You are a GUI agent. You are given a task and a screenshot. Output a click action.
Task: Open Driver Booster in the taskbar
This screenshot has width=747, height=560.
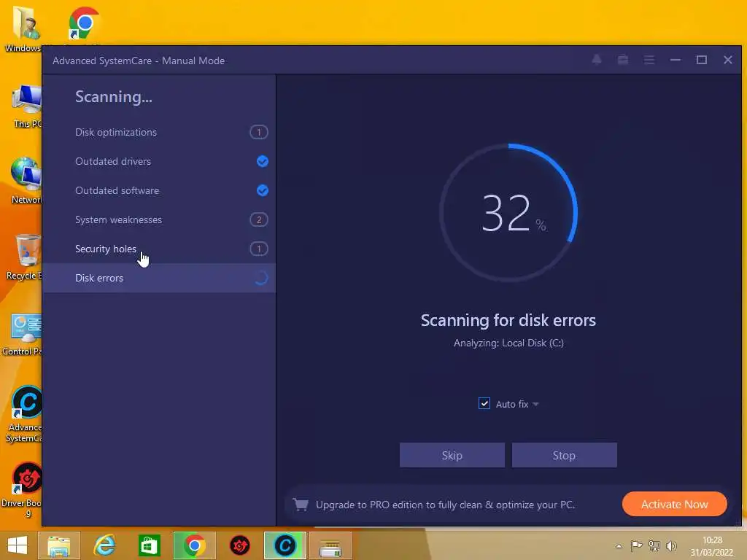[x=239, y=545]
